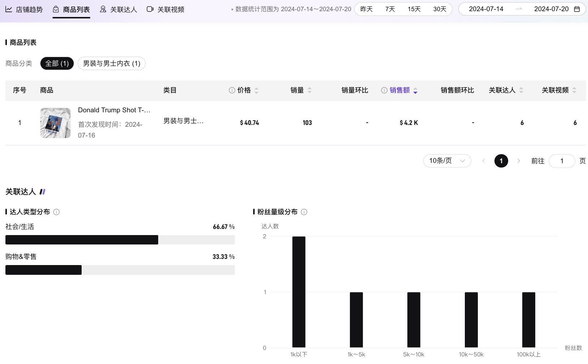Click the calendar icon in date range picker
The width and height of the screenshot is (588, 364).
pos(577,9)
